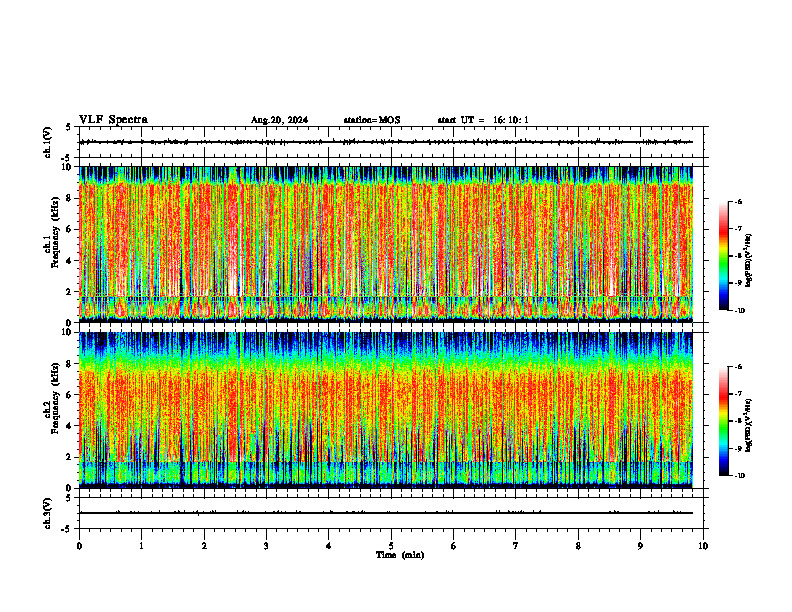792x612 pixels.
Task: Click the ch.2 spectrogram color bar
Action: (724, 421)
